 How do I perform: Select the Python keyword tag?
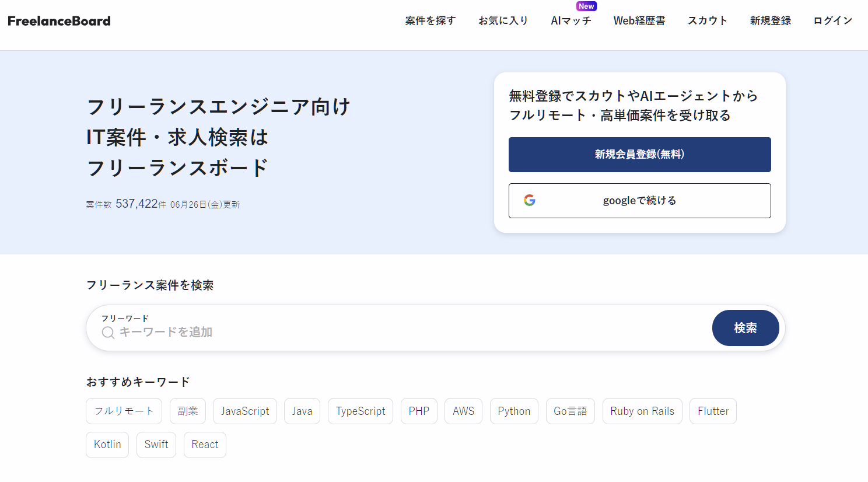tap(514, 411)
